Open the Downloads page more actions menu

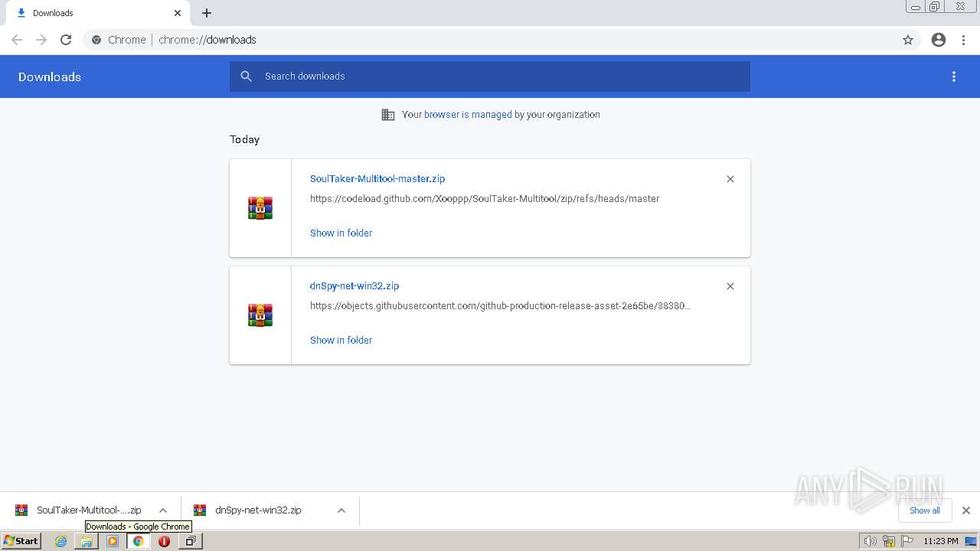[x=954, y=77]
